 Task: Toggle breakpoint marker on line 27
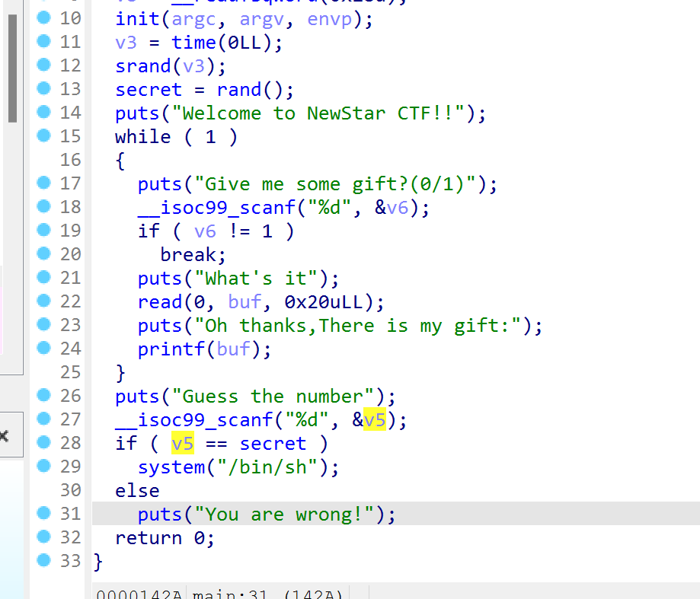pos(45,419)
